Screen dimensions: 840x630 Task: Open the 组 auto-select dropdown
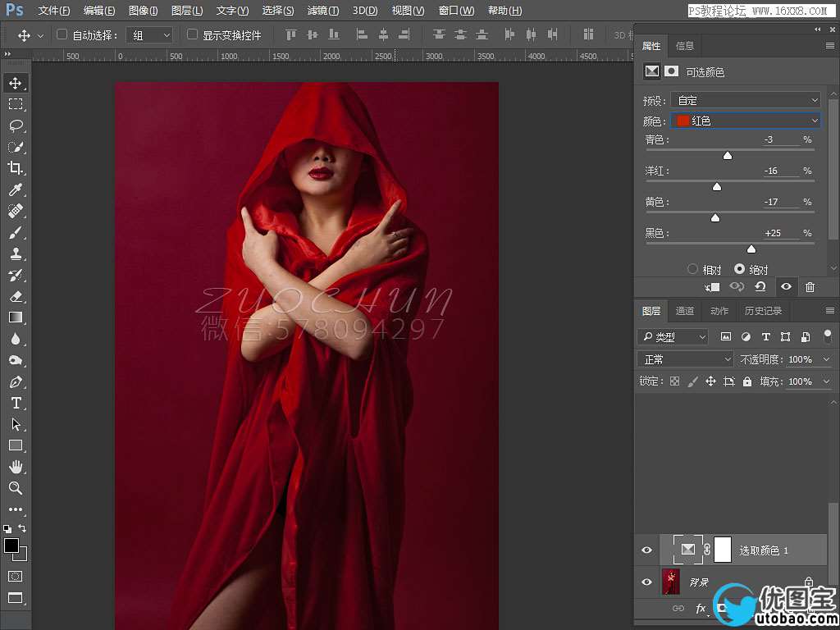[149, 35]
